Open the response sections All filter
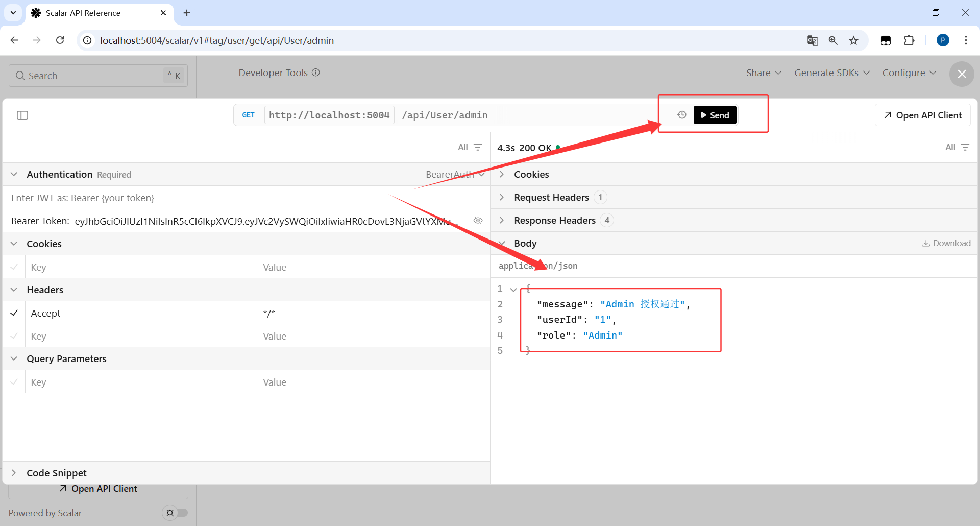 [958, 147]
